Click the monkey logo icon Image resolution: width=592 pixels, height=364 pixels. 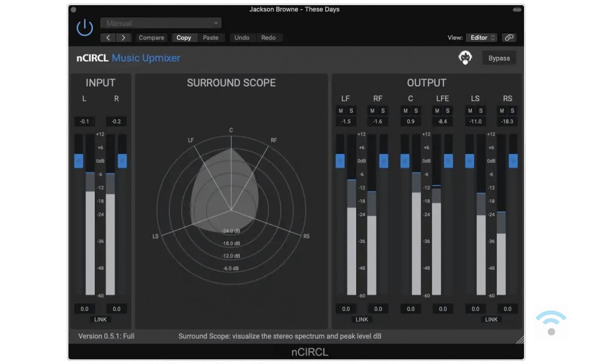465,58
